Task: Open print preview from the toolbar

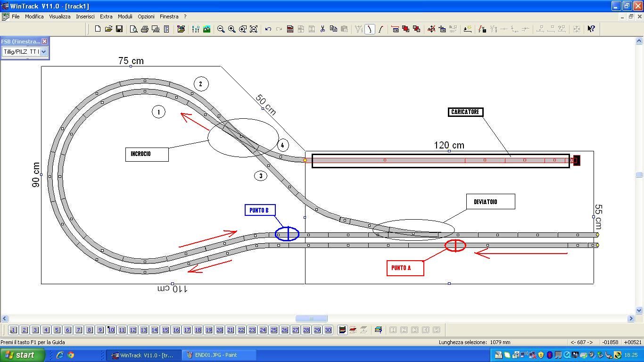Action: 134,29
